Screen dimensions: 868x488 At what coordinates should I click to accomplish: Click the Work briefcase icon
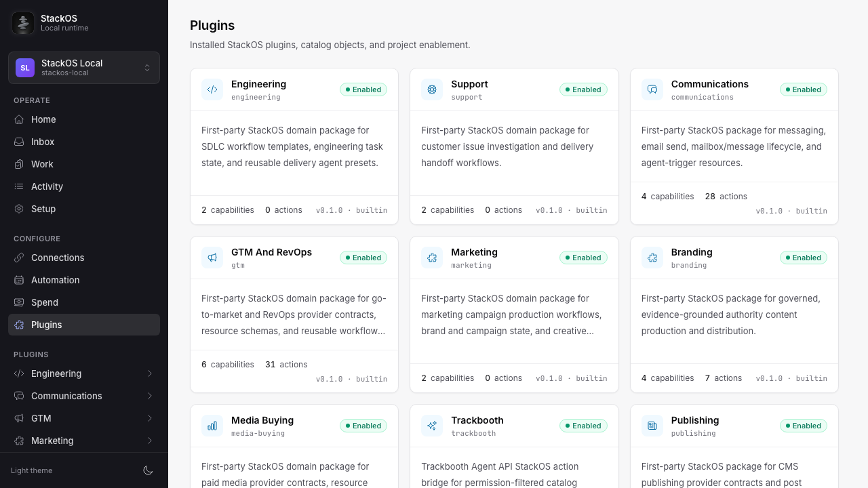click(19, 164)
